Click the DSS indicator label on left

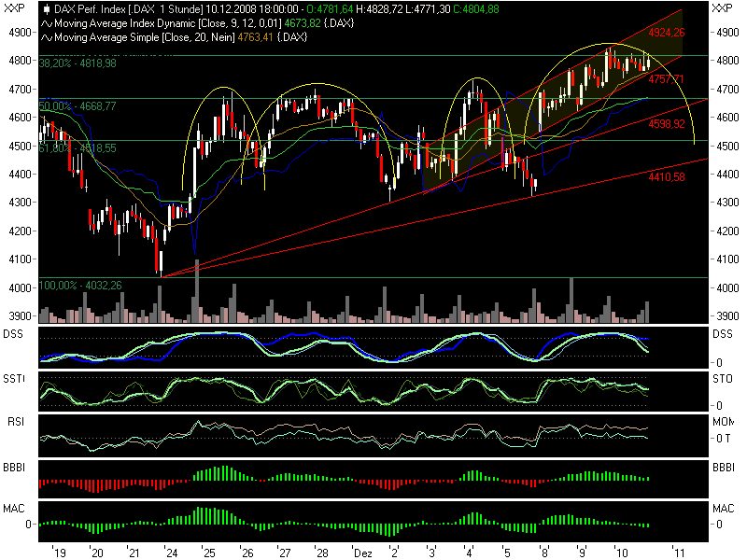pyautogui.click(x=13, y=334)
